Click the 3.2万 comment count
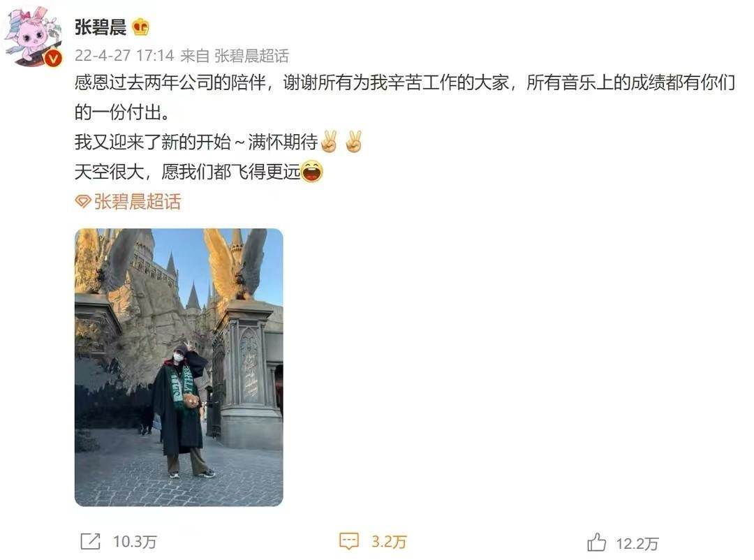Image resolution: width=754 pixels, height=560 pixels. pos(389,543)
